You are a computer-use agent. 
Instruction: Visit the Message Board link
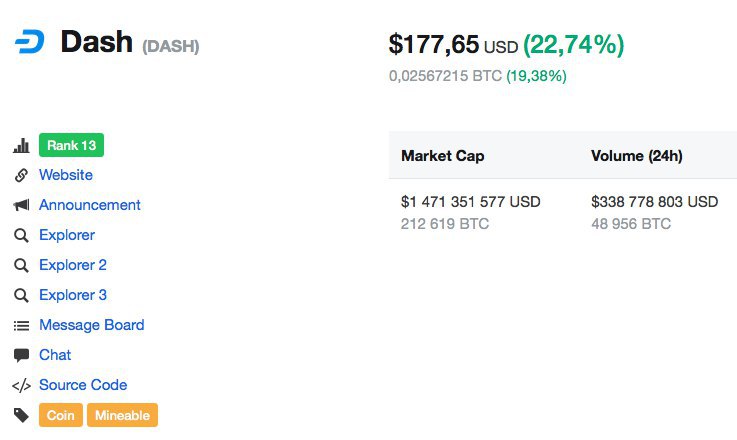coord(92,325)
